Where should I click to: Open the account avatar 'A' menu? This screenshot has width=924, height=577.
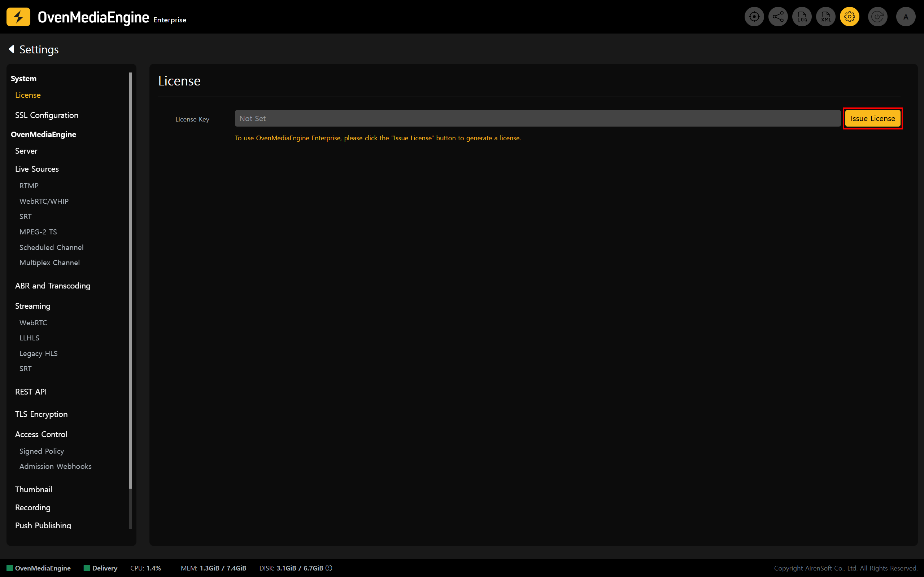(906, 17)
